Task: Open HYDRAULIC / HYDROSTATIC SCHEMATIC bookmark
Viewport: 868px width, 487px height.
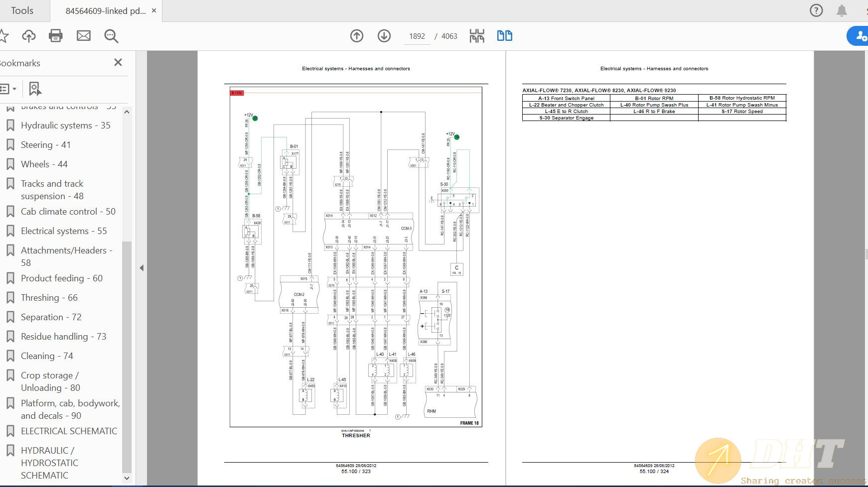Action: tap(49, 463)
